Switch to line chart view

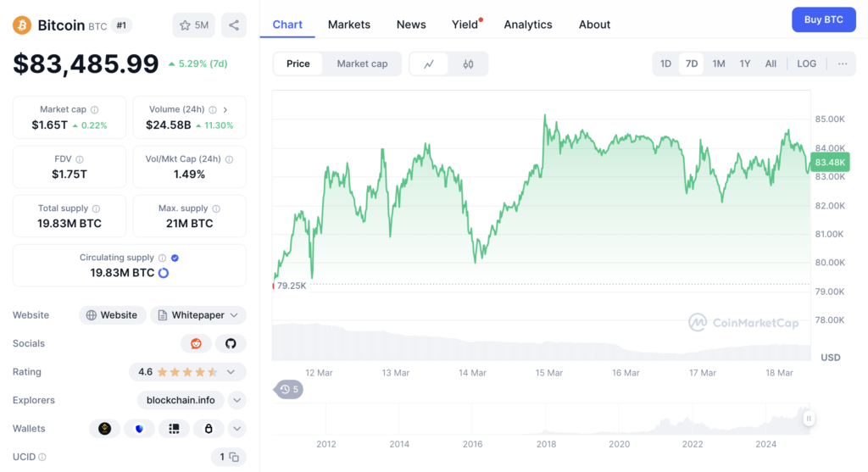[x=429, y=64]
